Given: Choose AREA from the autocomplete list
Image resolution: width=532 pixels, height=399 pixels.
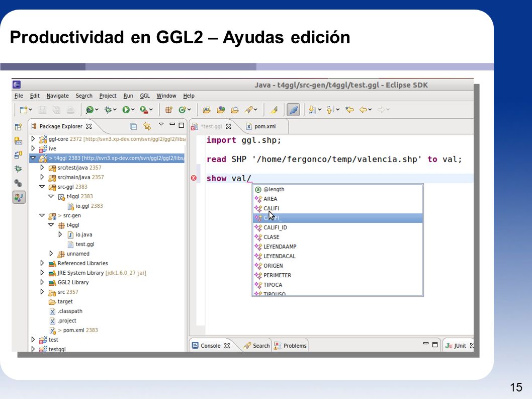Looking at the screenshot, I should pos(338,199).
